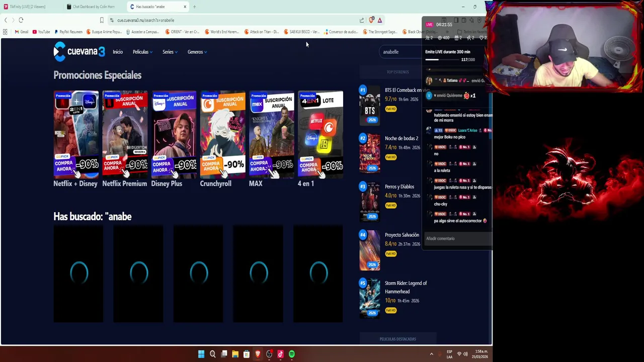Open 'Proyecto Salvación' title link
The height and width of the screenshot is (362, 644).
402,235
